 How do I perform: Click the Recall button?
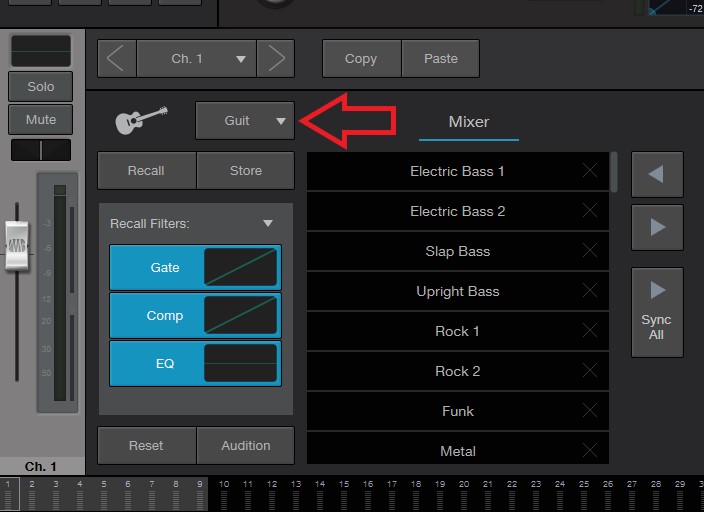point(146,171)
